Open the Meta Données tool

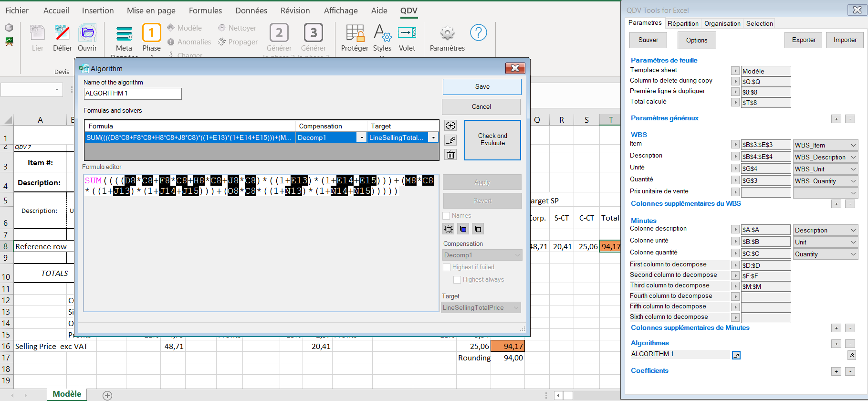coord(124,33)
